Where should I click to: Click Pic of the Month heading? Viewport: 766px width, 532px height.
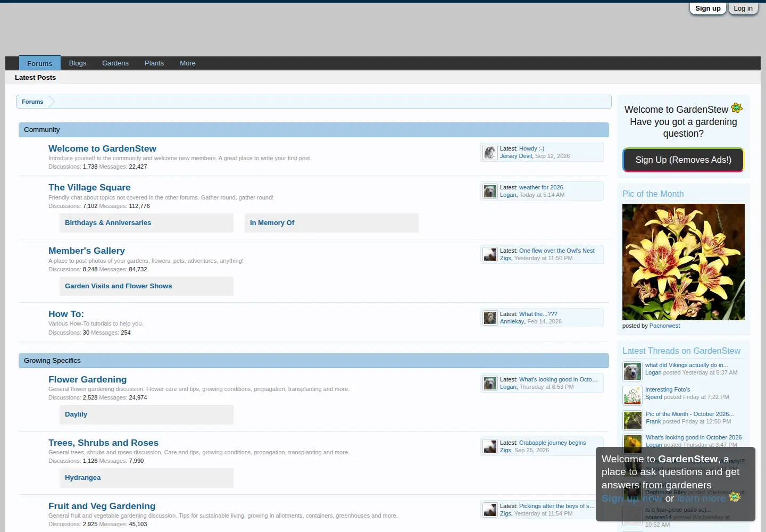click(653, 194)
